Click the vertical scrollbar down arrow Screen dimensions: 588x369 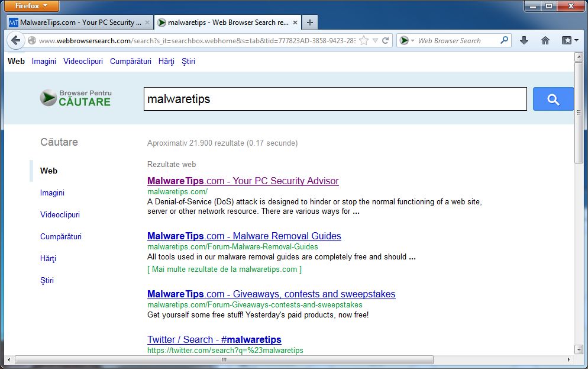pos(579,349)
